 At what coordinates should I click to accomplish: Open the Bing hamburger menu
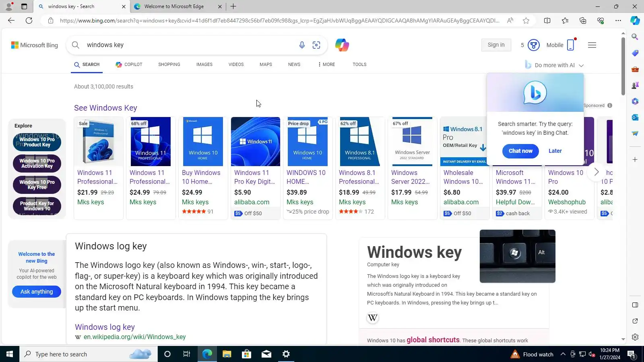click(x=592, y=45)
